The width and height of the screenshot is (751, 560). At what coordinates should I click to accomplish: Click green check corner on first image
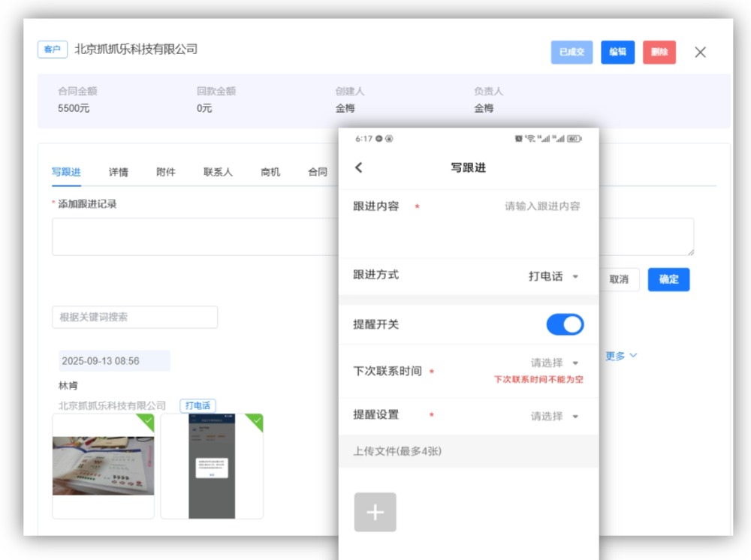pyautogui.click(x=146, y=421)
